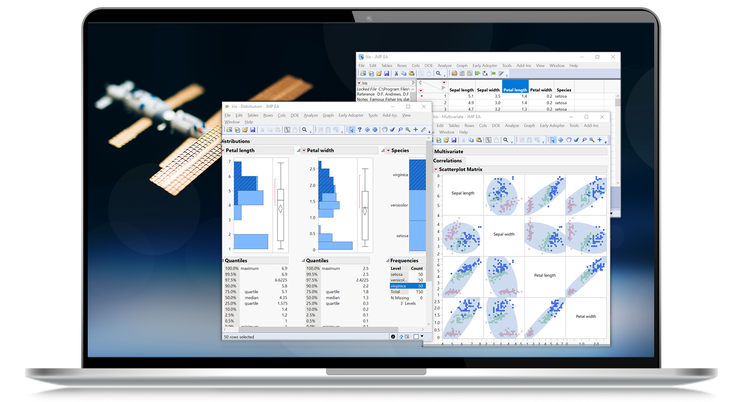750x402 pixels.
Task: Select the Annotate pencil tool in Distribution toolbar
Action: click(x=423, y=130)
